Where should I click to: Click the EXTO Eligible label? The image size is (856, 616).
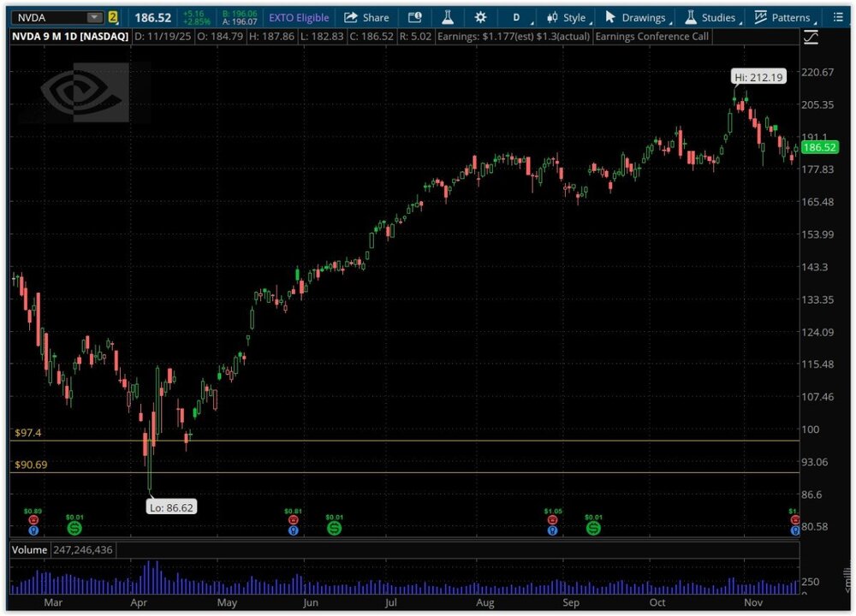(299, 17)
